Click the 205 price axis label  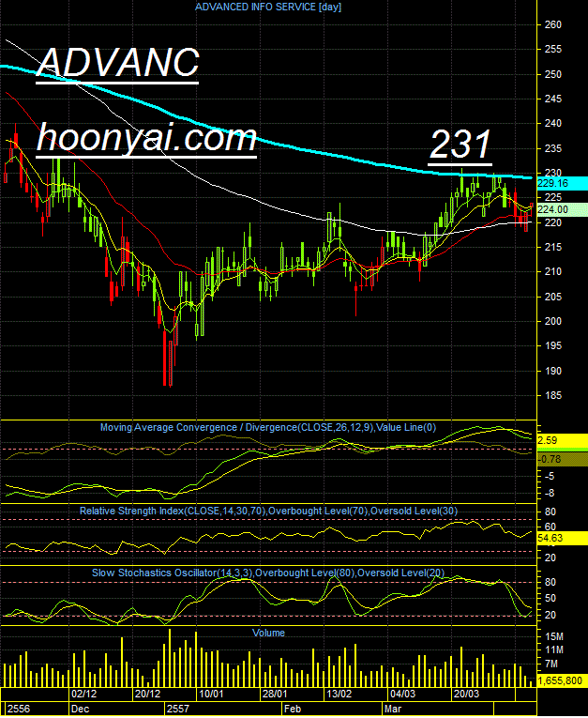click(553, 297)
